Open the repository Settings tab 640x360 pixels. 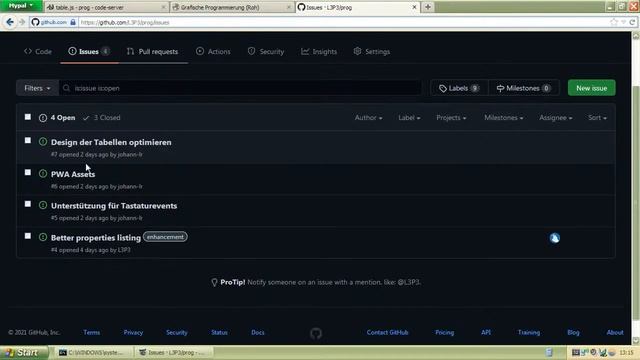(371, 51)
